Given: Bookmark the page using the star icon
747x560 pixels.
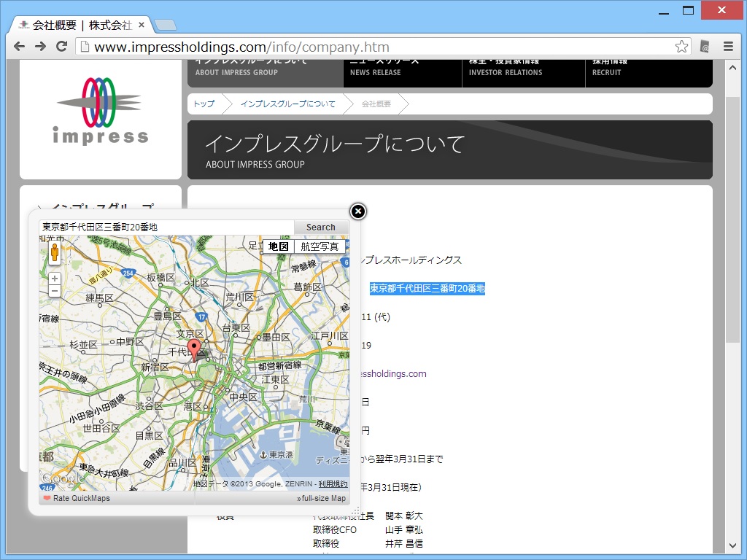Looking at the screenshot, I should point(681,46).
